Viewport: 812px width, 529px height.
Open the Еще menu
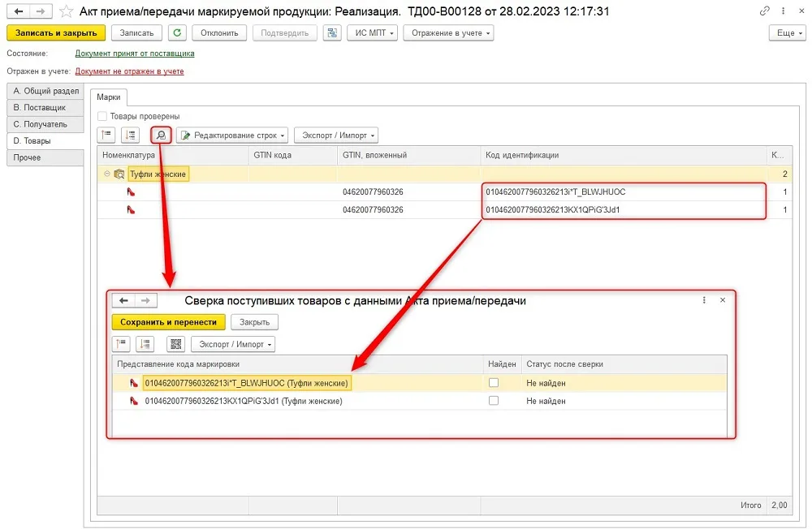click(x=788, y=32)
